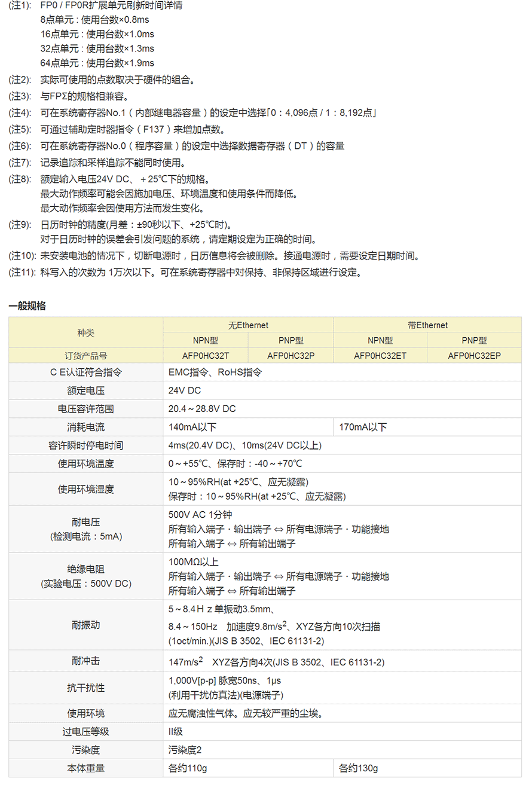The width and height of the screenshot is (532, 785).
Task: Click the 各约110g weight value
Action: click(x=188, y=768)
